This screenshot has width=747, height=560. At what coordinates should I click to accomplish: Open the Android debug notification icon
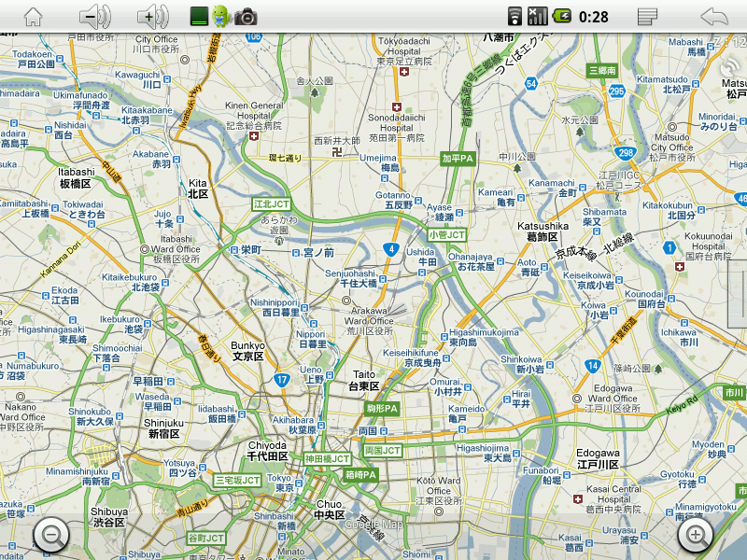221,16
